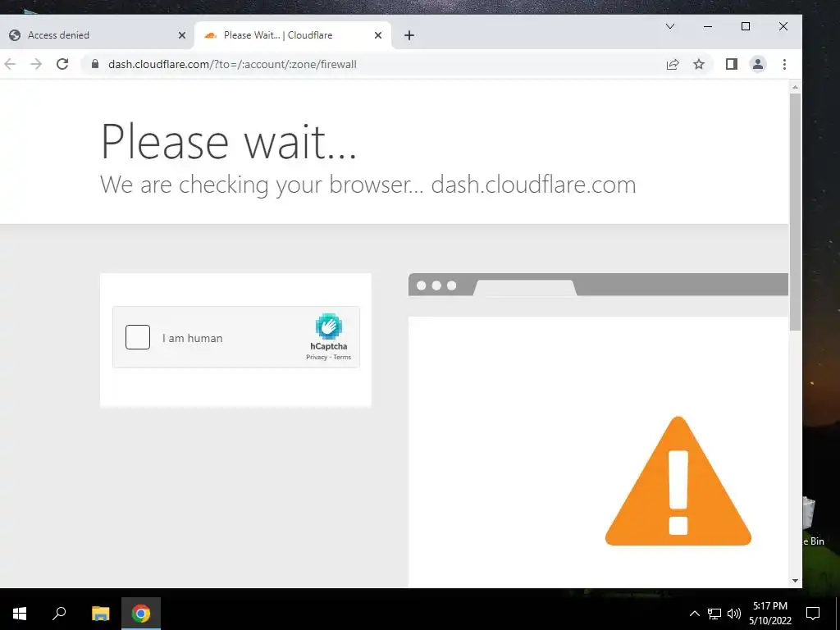Viewport: 840px width, 630px height.
Task: Open the hCaptcha Privacy link
Action: click(316, 358)
